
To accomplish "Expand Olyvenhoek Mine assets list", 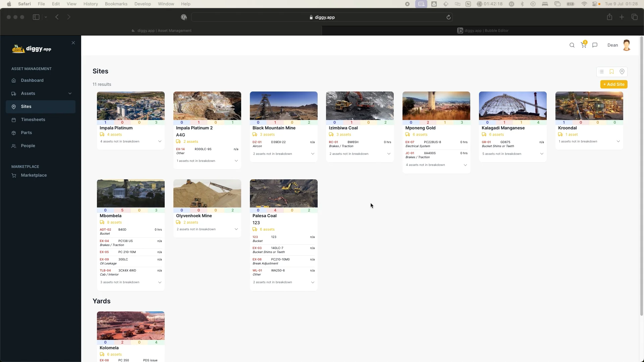I will (236, 229).
